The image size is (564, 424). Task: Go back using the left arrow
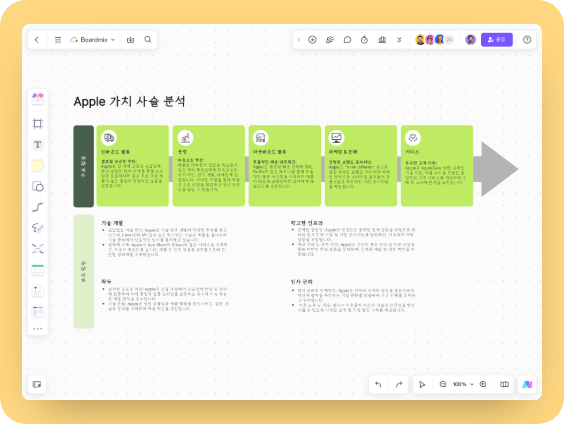(x=37, y=40)
